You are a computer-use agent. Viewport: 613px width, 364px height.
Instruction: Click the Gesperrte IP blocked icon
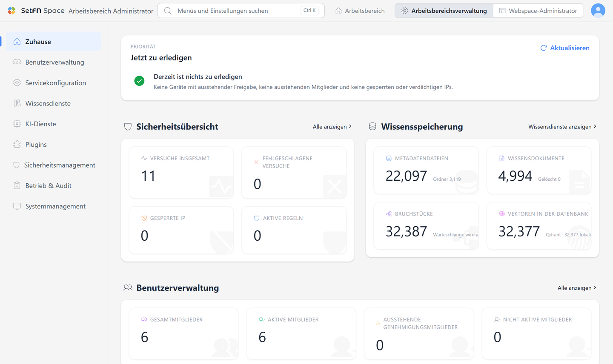click(144, 218)
